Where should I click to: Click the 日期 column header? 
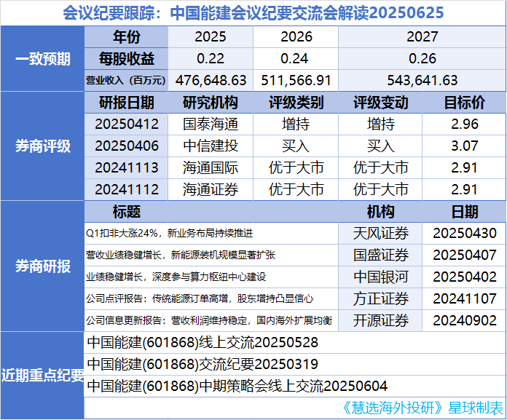(x=464, y=212)
